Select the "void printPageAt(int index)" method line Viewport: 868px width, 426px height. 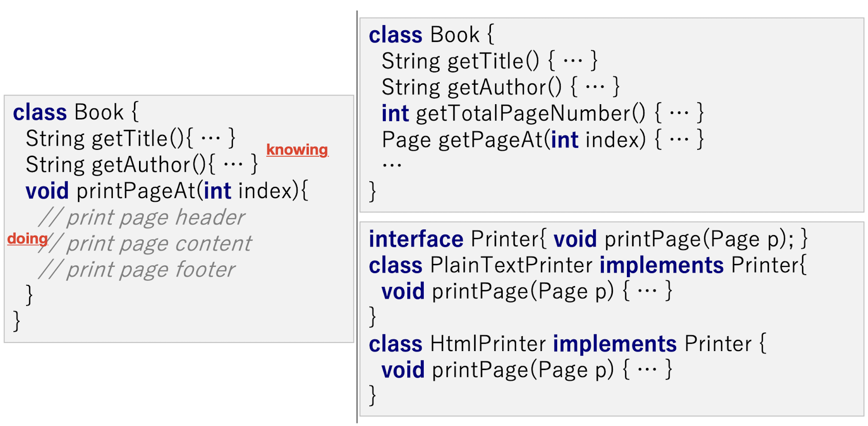(167, 191)
